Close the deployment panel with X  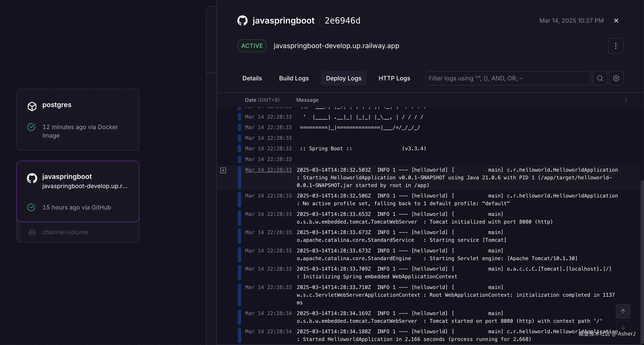(x=616, y=21)
